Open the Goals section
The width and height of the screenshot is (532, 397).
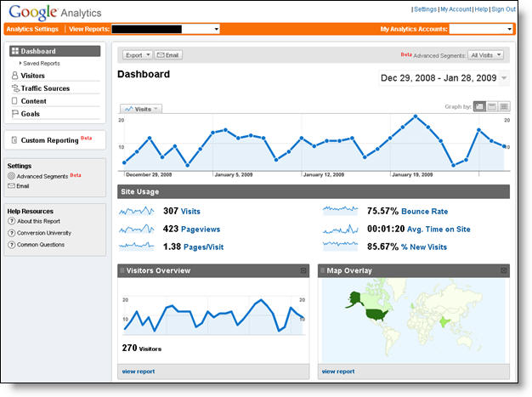pos(31,114)
